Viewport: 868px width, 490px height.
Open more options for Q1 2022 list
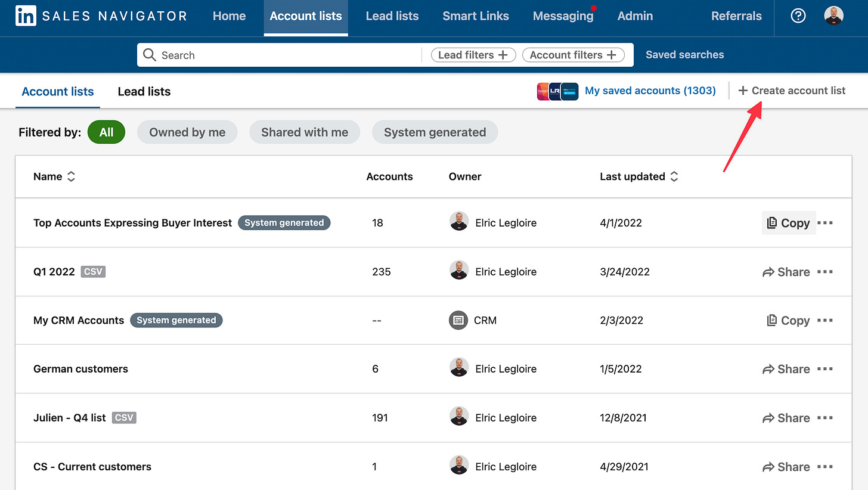825,272
